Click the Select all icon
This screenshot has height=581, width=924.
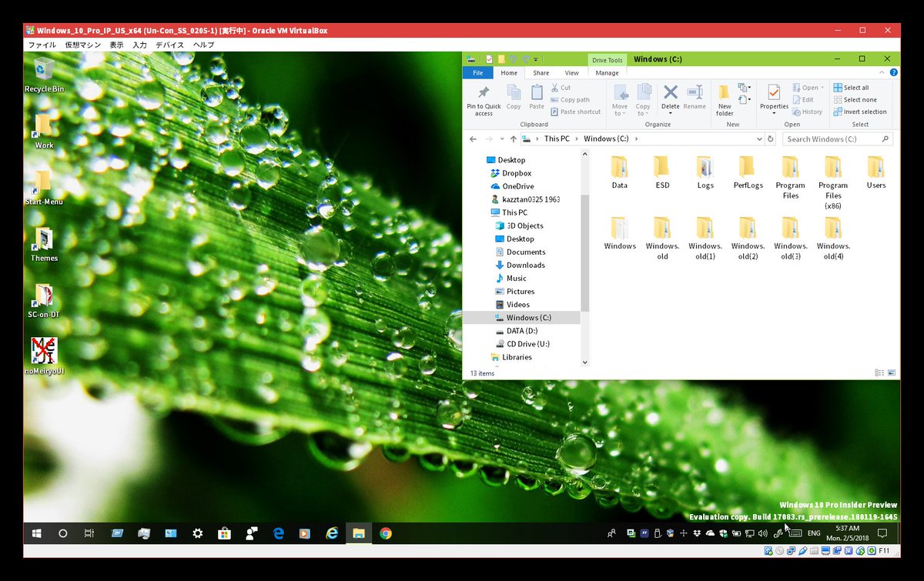click(x=838, y=88)
